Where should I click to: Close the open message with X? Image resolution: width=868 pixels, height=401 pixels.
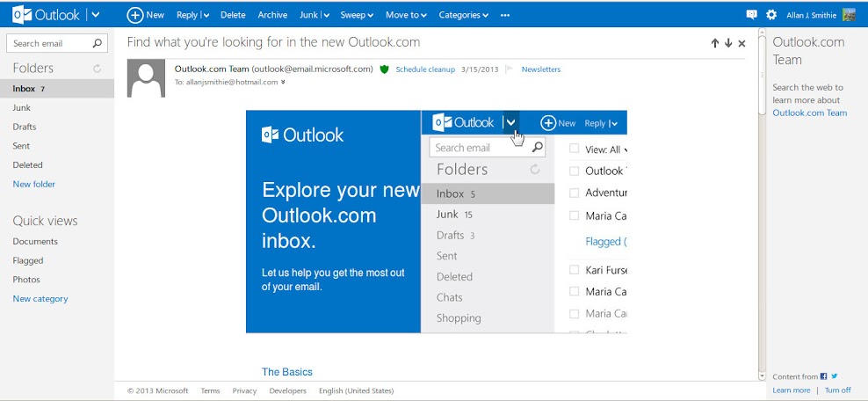[741, 43]
